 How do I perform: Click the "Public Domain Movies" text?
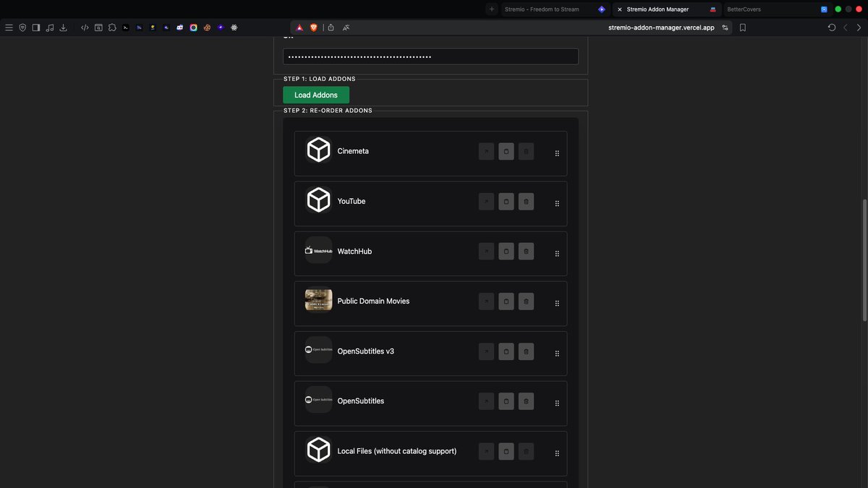coord(373,301)
